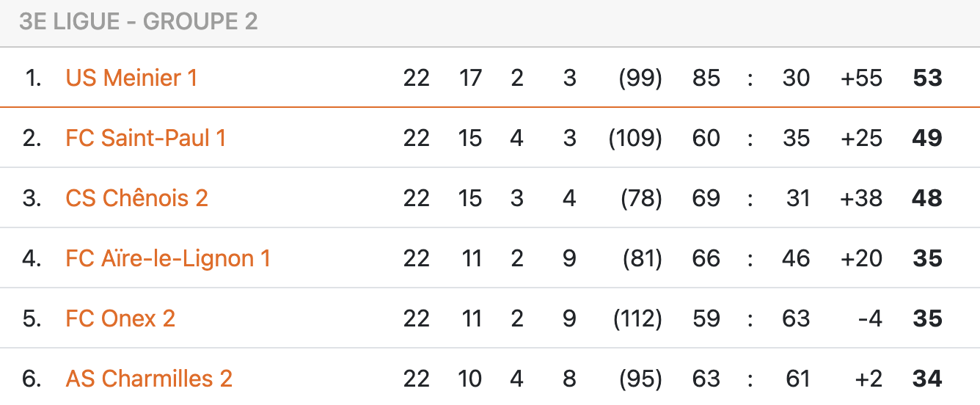Click the bold 53 points value
Screen dimensions: 980x405
point(927,78)
